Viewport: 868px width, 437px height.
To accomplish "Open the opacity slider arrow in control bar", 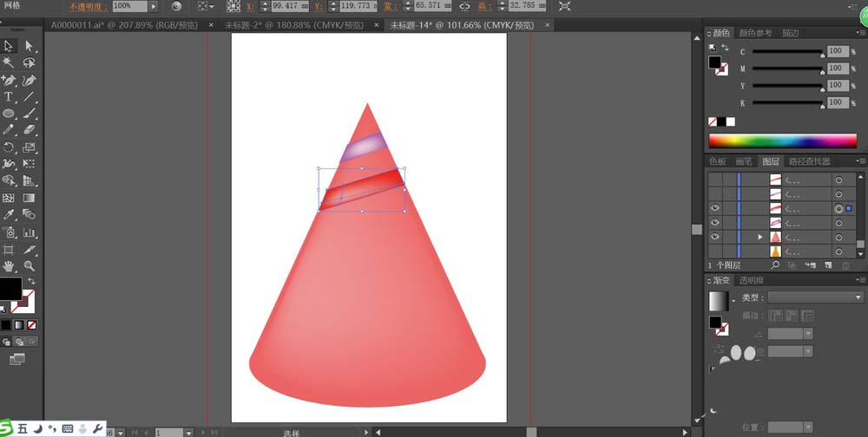I will tap(154, 7).
